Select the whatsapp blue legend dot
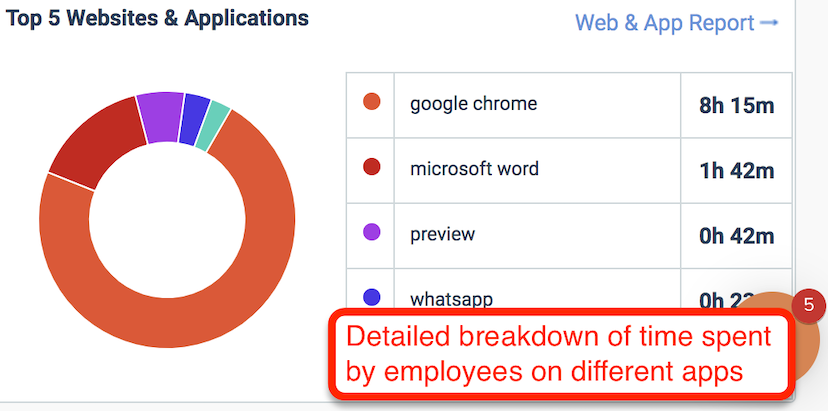The height and width of the screenshot is (411, 828). click(372, 297)
